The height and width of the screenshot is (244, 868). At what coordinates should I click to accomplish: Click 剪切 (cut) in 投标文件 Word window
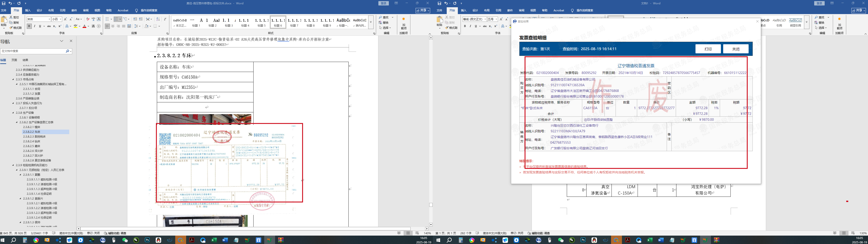coord(14,17)
